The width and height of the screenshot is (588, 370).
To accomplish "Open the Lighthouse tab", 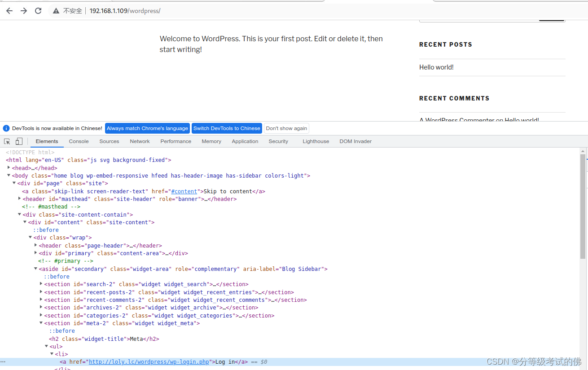I will coord(316,141).
